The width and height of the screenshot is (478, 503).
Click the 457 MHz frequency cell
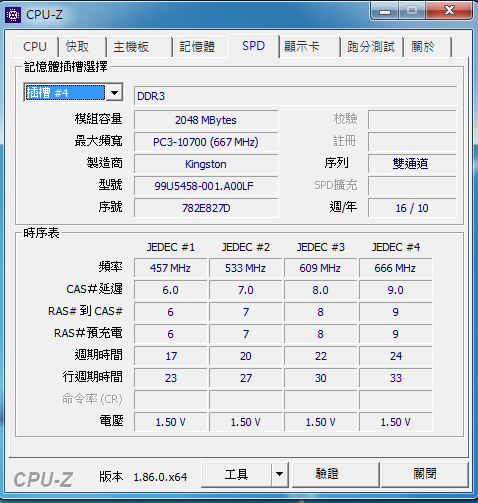[170, 268]
